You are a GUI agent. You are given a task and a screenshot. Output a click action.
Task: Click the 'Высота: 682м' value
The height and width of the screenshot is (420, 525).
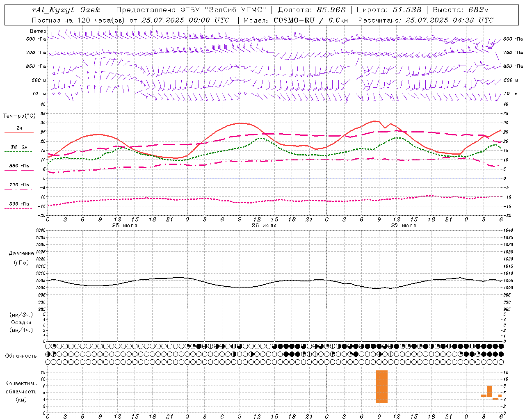coord(461,10)
